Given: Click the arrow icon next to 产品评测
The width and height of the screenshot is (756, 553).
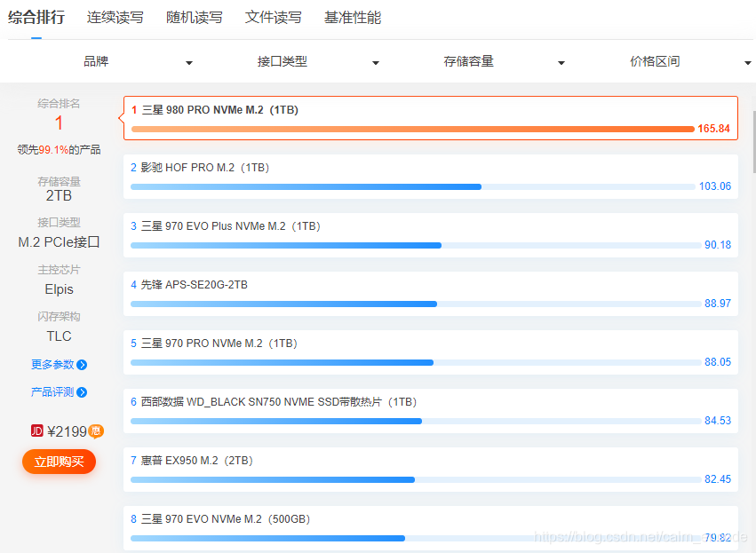Looking at the screenshot, I should tap(82, 392).
